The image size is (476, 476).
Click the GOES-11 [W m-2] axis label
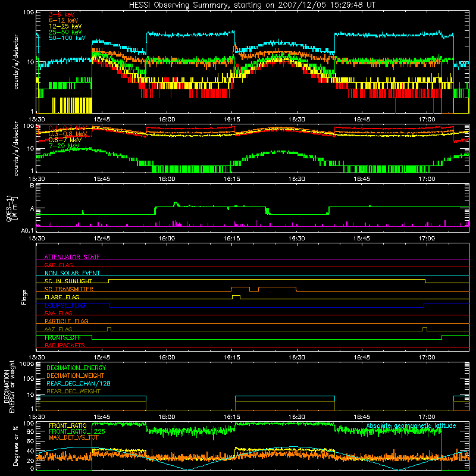[x=12, y=208]
